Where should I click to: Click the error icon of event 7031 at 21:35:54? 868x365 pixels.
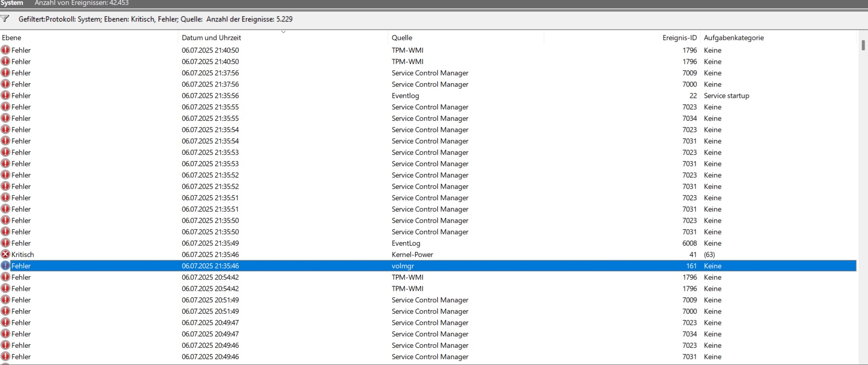point(5,141)
